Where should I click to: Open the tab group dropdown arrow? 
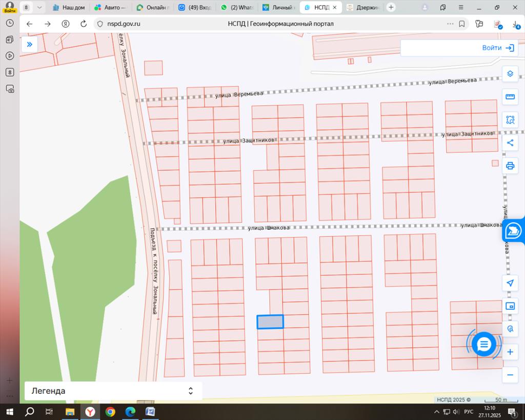(x=39, y=8)
